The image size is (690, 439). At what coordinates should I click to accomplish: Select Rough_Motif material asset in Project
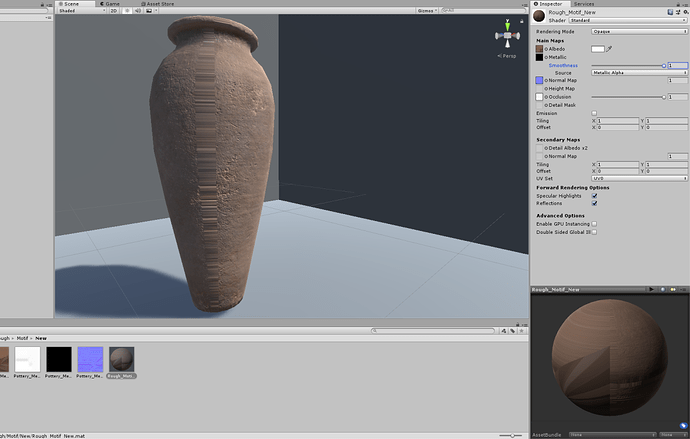pyautogui.click(x=121, y=358)
